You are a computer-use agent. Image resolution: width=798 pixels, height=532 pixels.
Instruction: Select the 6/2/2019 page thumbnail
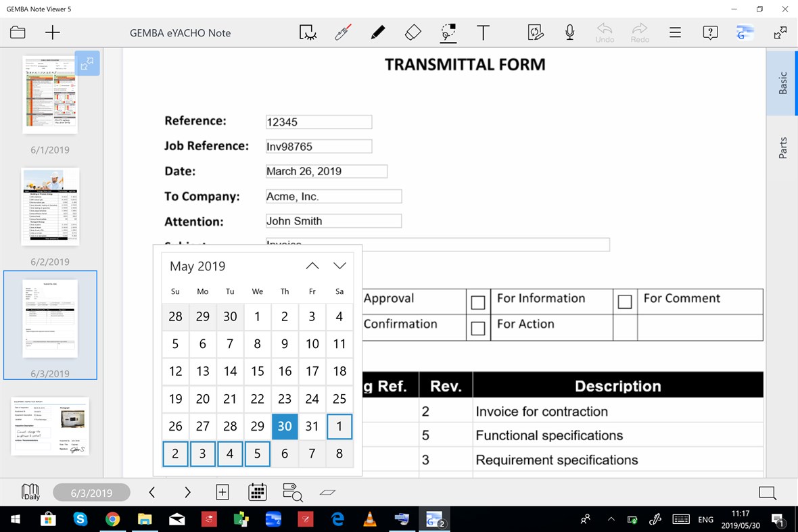50,207
